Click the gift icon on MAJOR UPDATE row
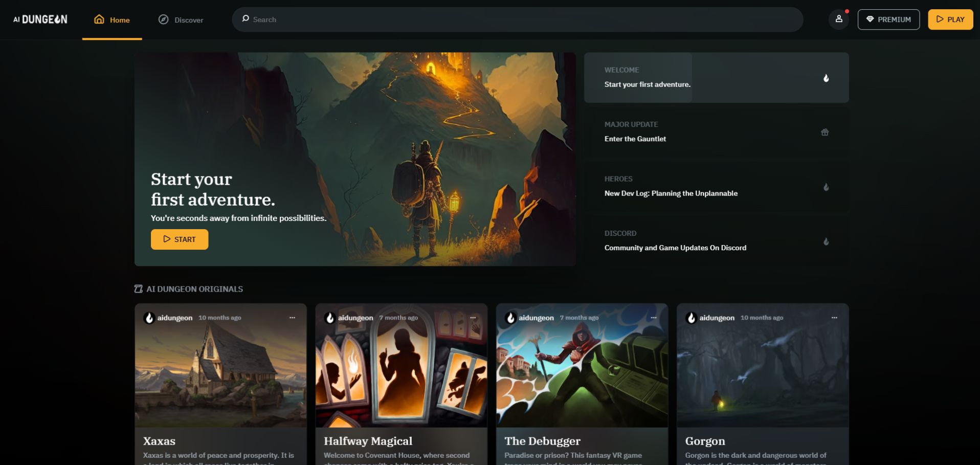The image size is (980, 465). pyautogui.click(x=825, y=132)
